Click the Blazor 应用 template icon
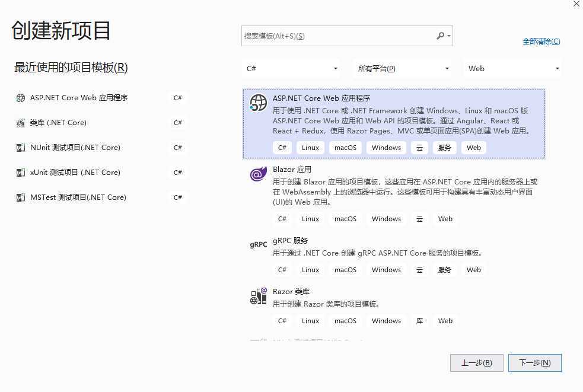This screenshot has width=583, height=392. [258, 174]
